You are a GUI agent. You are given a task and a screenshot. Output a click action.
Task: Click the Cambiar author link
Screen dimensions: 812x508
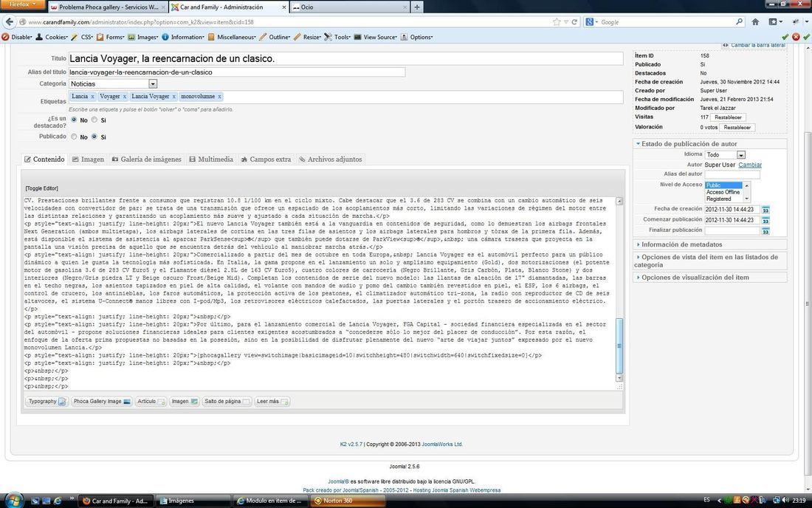(750, 165)
